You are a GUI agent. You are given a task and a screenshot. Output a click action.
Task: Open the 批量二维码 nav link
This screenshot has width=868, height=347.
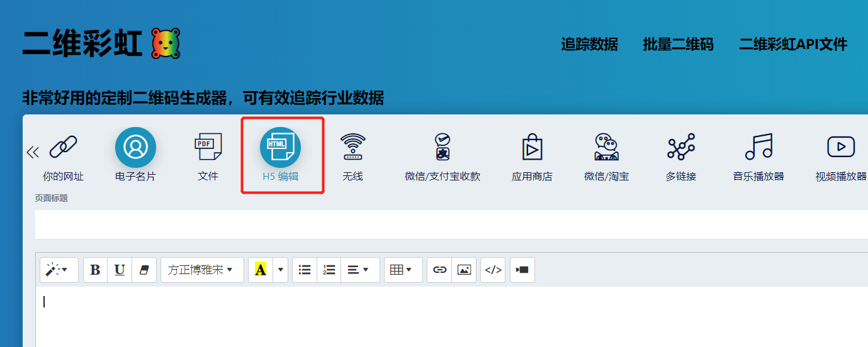pyautogui.click(x=679, y=45)
